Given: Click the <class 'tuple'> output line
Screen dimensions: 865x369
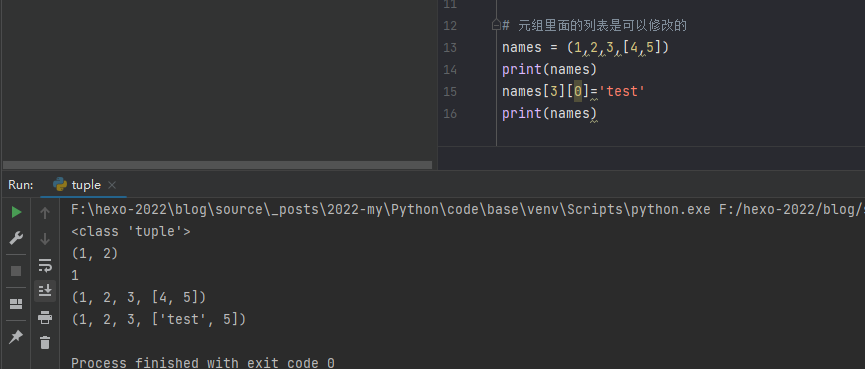Looking at the screenshot, I should (x=131, y=232).
